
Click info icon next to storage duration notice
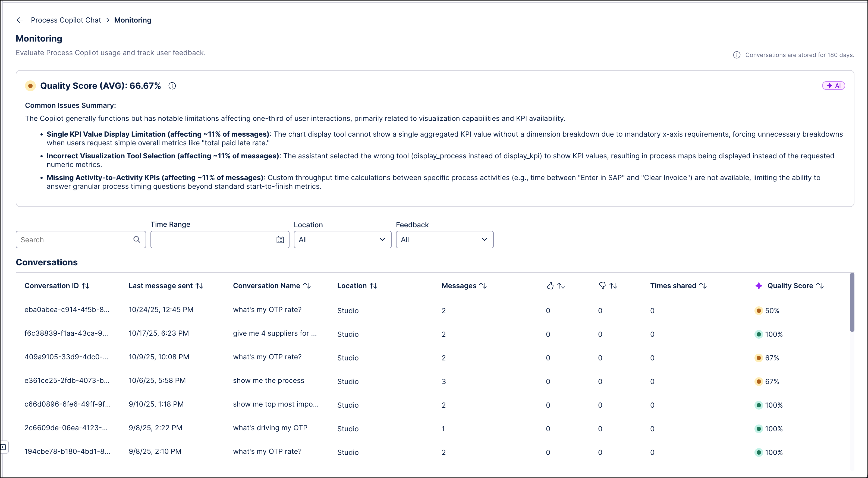pos(737,55)
